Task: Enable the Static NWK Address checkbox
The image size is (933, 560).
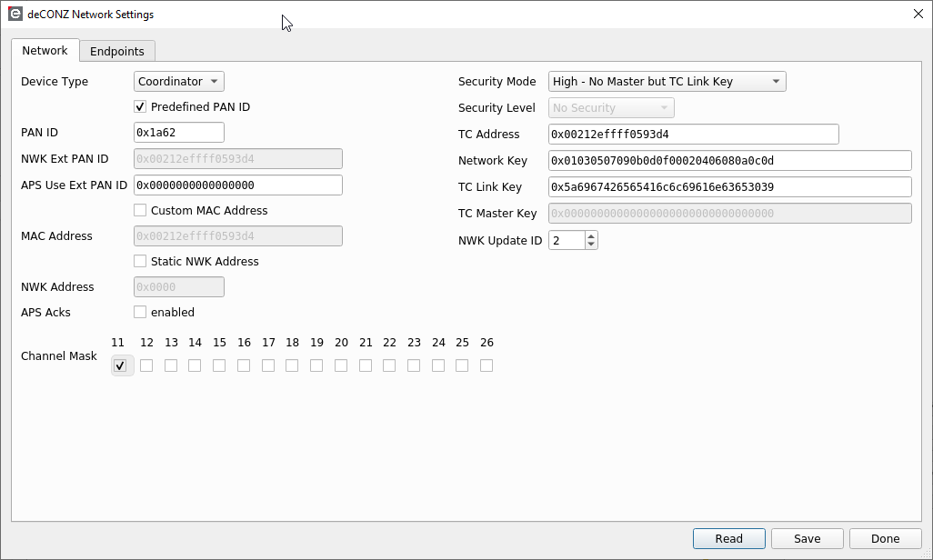Action: pos(140,261)
